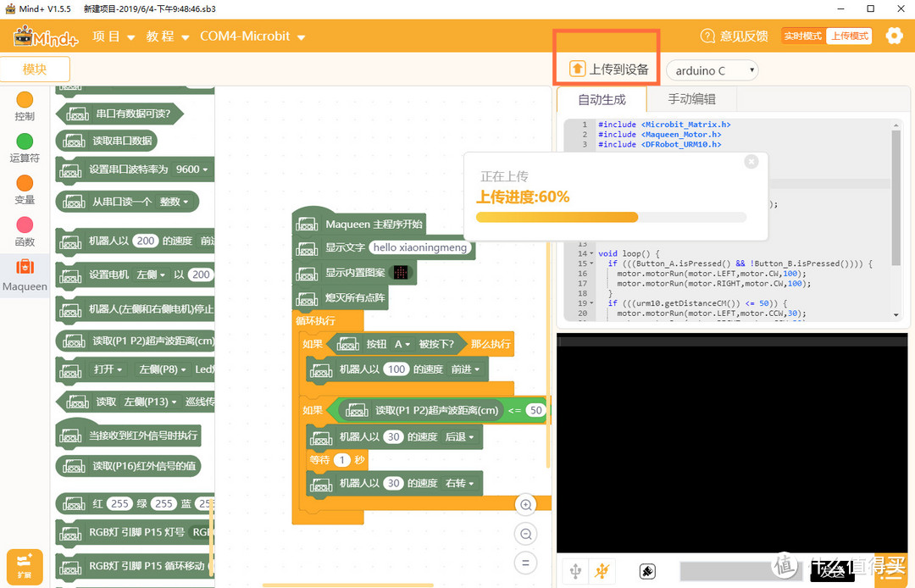Open the 右转 direction dropdown in script
Image resolution: width=915 pixels, height=588 pixels.
pos(459,484)
